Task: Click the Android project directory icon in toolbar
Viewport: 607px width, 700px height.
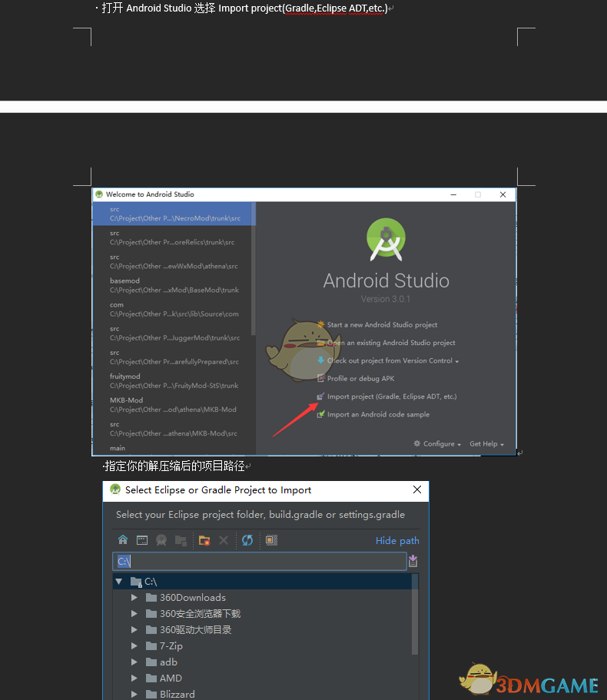Action: pos(161,540)
